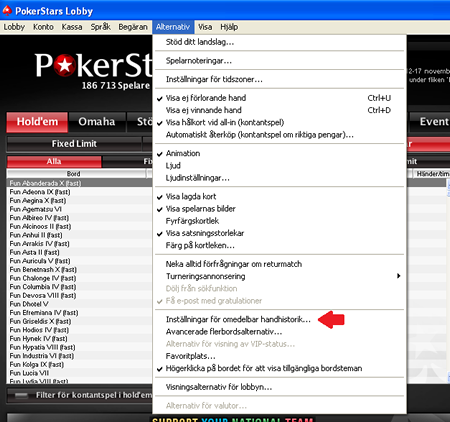This screenshot has width=450, height=422.
Task: Select table Fun Hypatia VIII (fast)
Action: click(79, 348)
